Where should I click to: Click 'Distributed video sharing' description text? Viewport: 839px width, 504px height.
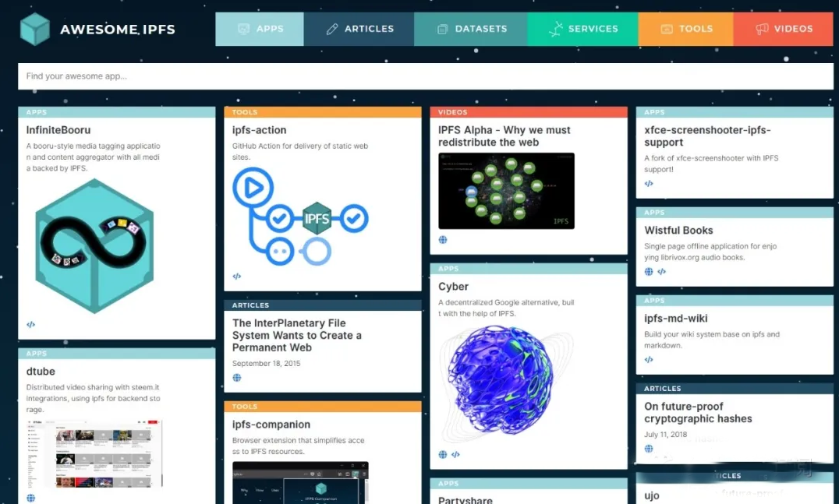tap(93, 398)
